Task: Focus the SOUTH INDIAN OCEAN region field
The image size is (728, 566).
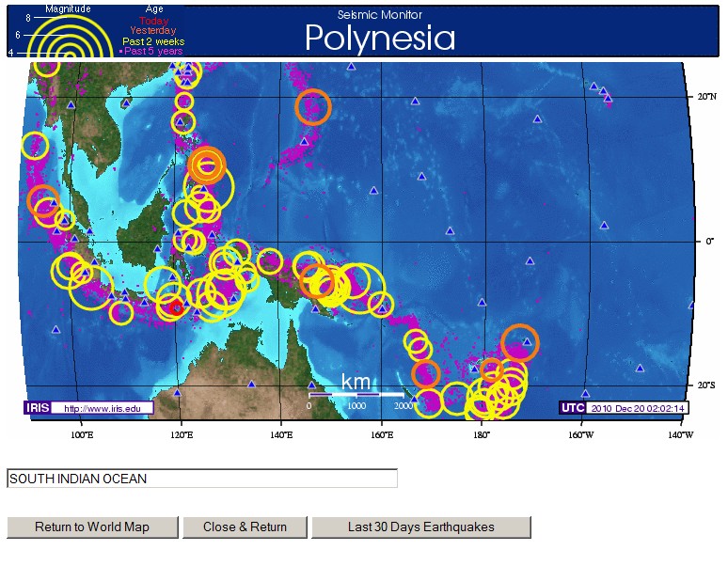Action: pyautogui.click(x=202, y=479)
